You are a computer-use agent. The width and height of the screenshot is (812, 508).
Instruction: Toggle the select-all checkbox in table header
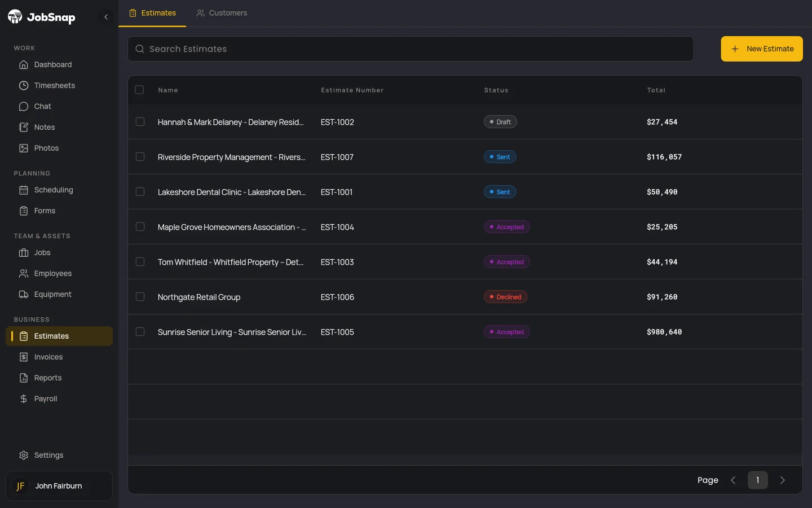click(x=140, y=90)
